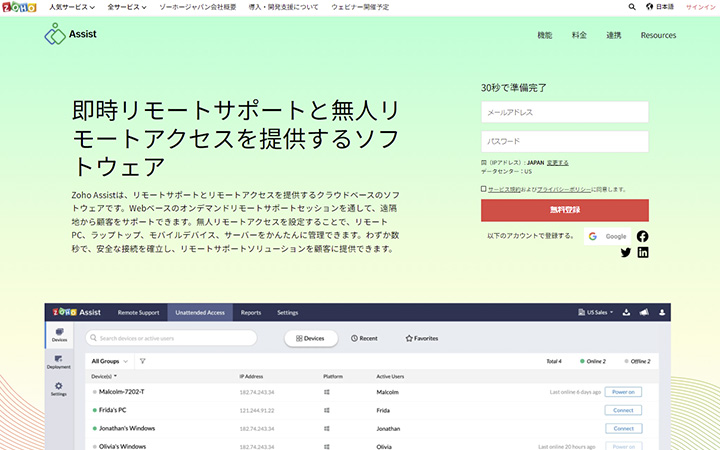Click the 無料登録 red button
Image resolution: width=720 pixels, height=450 pixels.
(x=565, y=210)
